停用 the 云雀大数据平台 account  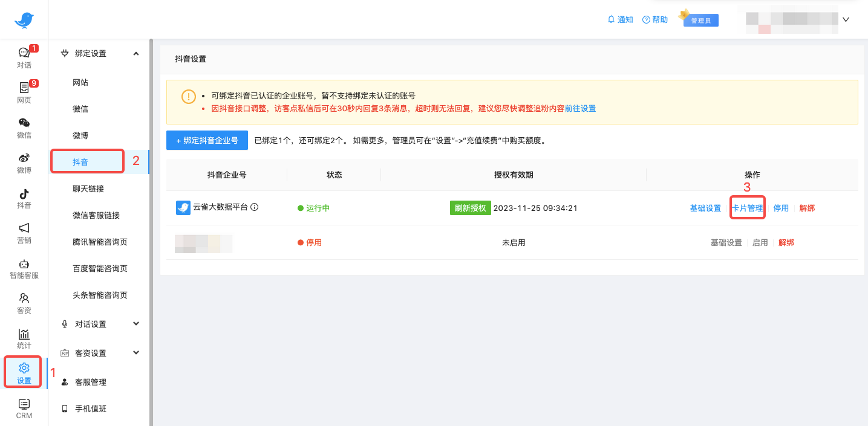781,207
